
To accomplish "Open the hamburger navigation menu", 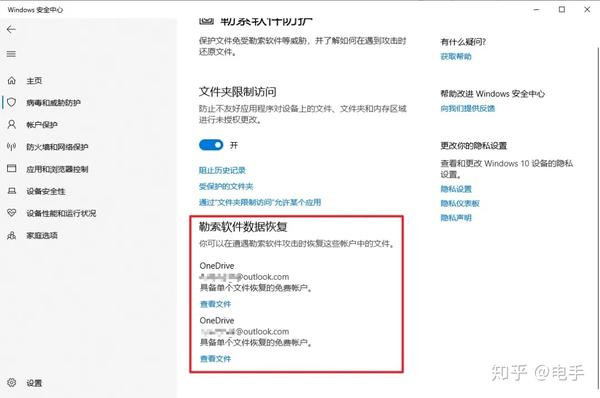I will pyautogui.click(x=11, y=54).
